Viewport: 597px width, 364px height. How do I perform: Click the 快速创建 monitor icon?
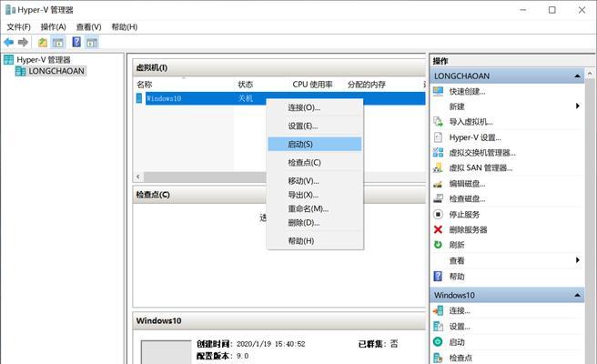coord(439,91)
